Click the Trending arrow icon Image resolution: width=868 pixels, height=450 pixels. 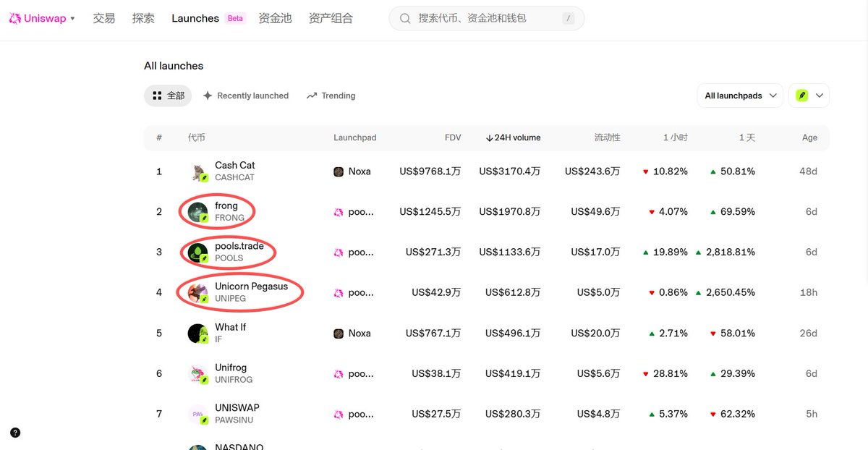click(x=312, y=95)
